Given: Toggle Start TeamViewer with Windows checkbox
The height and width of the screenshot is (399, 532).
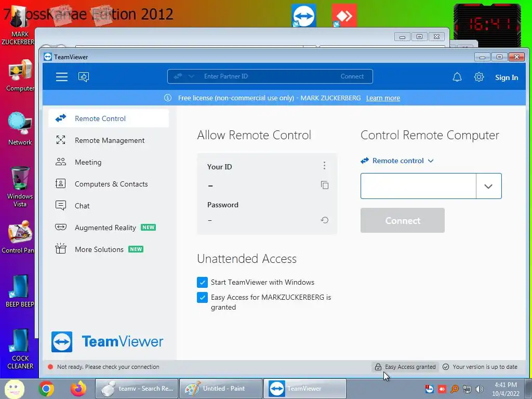Looking at the screenshot, I should point(202,282).
